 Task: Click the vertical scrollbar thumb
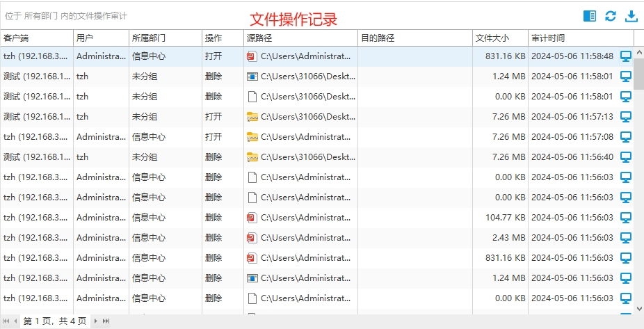[x=639, y=74]
